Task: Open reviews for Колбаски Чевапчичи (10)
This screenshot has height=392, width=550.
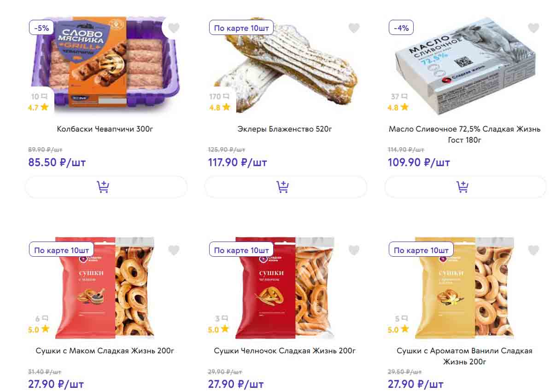Action: click(x=40, y=97)
